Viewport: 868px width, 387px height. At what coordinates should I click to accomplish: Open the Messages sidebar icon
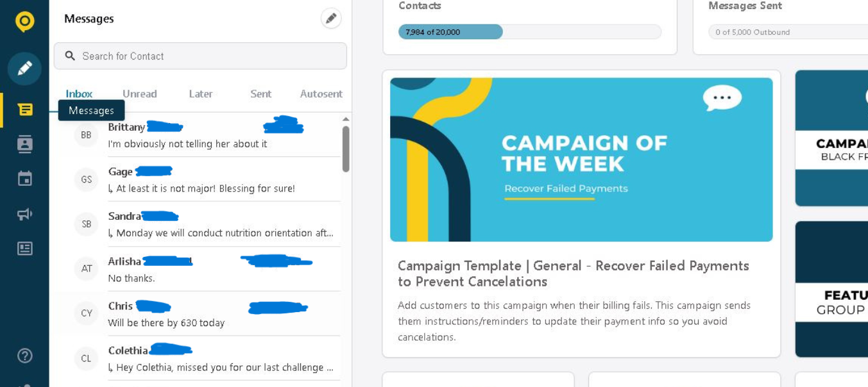tap(25, 110)
